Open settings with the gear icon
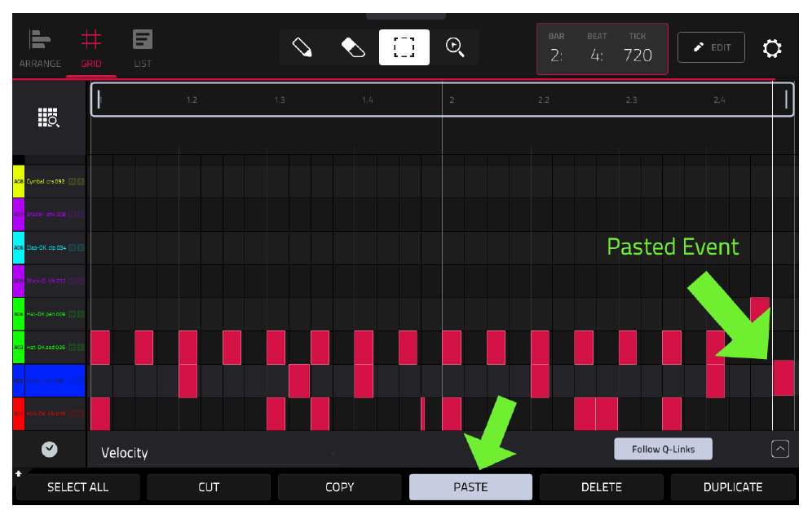Image resolution: width=812 pixels, height=519 pixels. [x=771, y=48]
